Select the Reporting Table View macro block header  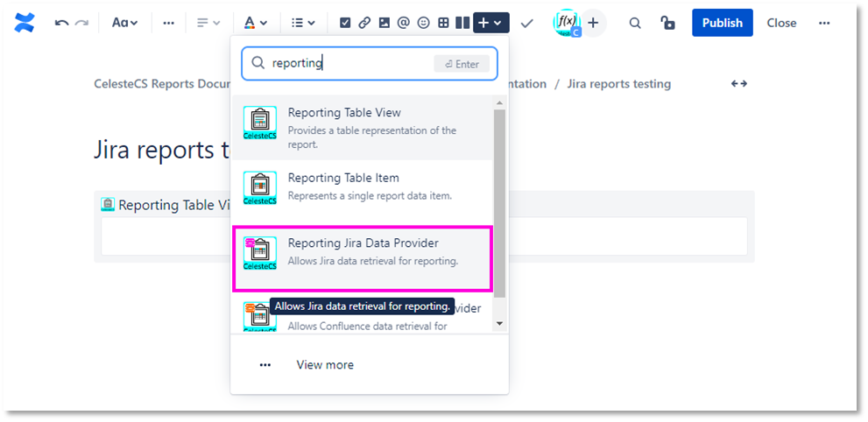(x=165, y=205)
